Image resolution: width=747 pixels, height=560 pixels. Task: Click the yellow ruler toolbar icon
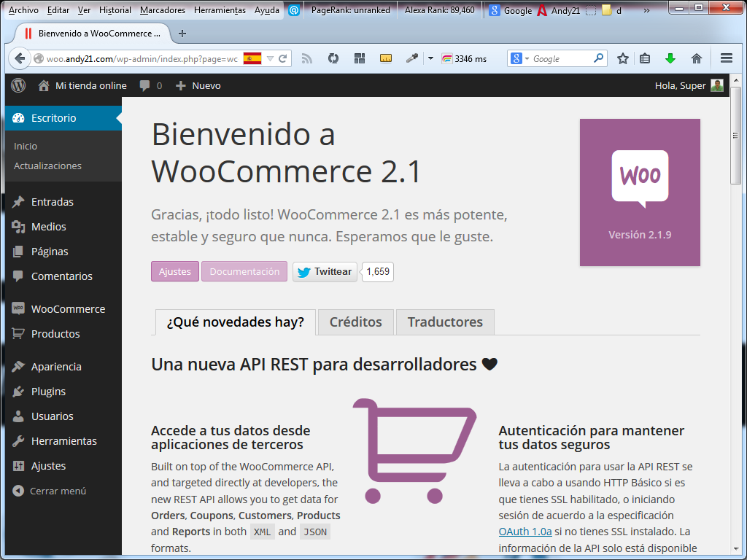pos(386,58)
